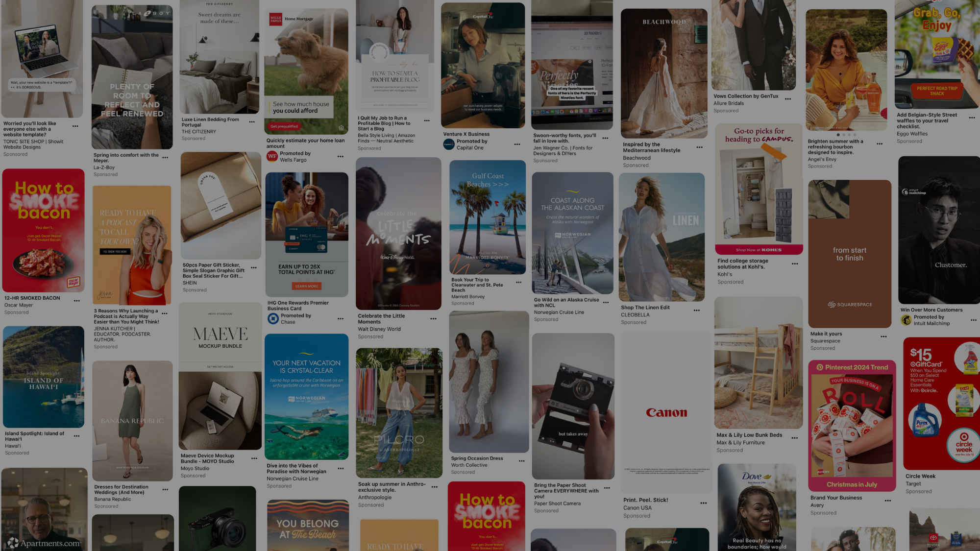Open options for Canon Print Peel Stick pin

tap(704, 503)
